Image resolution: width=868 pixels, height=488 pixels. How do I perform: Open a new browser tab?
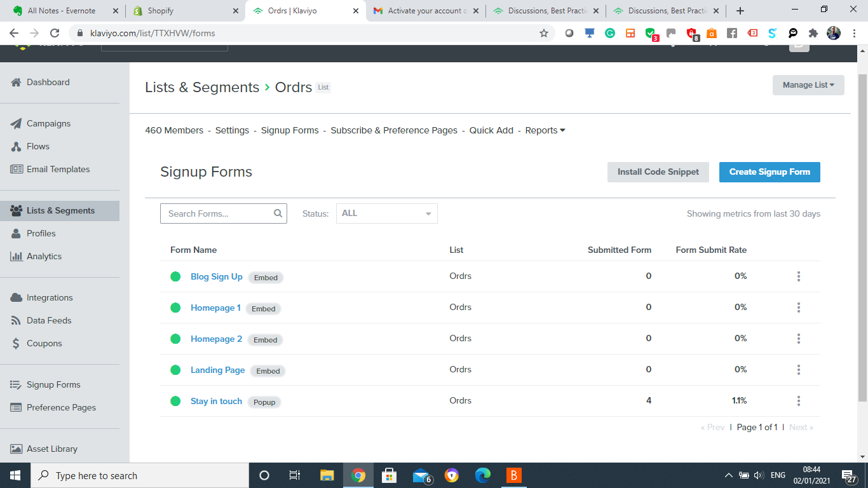pyautogui.click(x=740, y=11)
